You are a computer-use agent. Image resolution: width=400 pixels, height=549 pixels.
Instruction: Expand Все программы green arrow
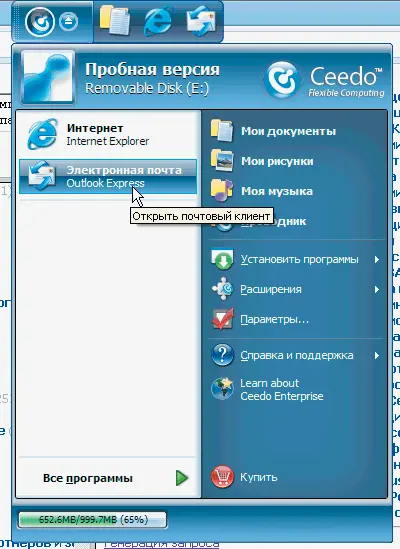coord(182,478)
